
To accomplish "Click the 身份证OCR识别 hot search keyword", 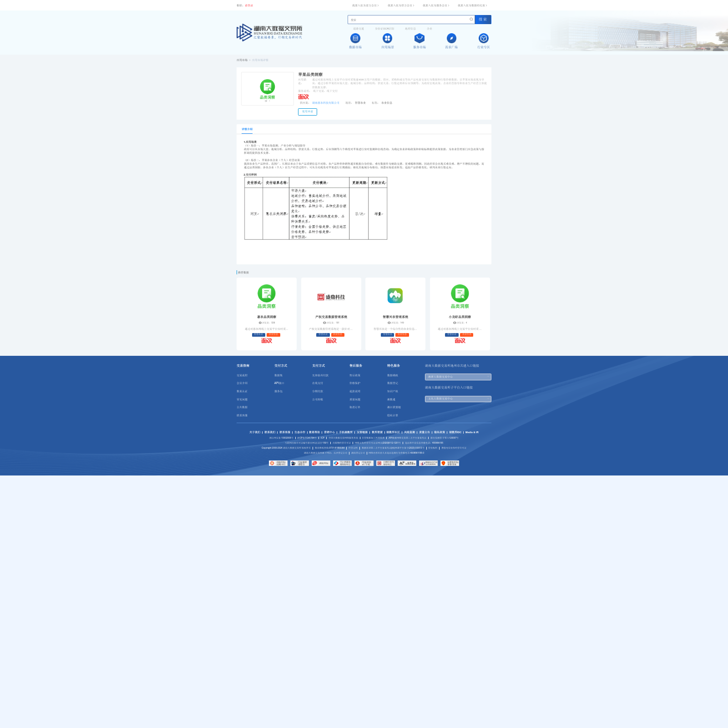I will point(384,29).
